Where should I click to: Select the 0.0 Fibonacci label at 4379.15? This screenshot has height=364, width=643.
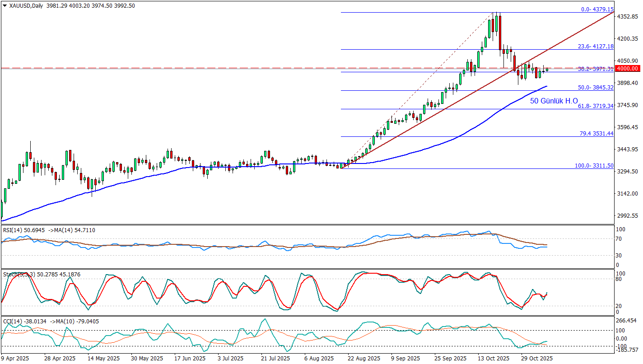point(597,9)
